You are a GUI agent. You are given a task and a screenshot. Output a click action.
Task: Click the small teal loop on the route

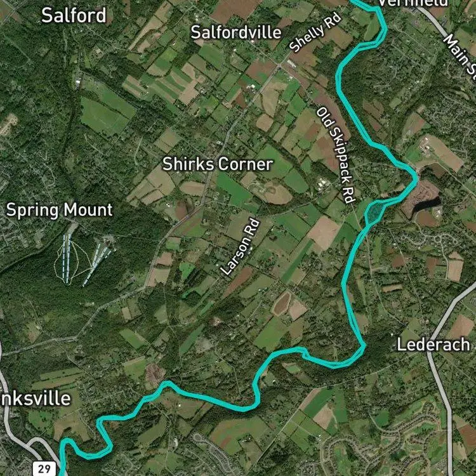375,212
